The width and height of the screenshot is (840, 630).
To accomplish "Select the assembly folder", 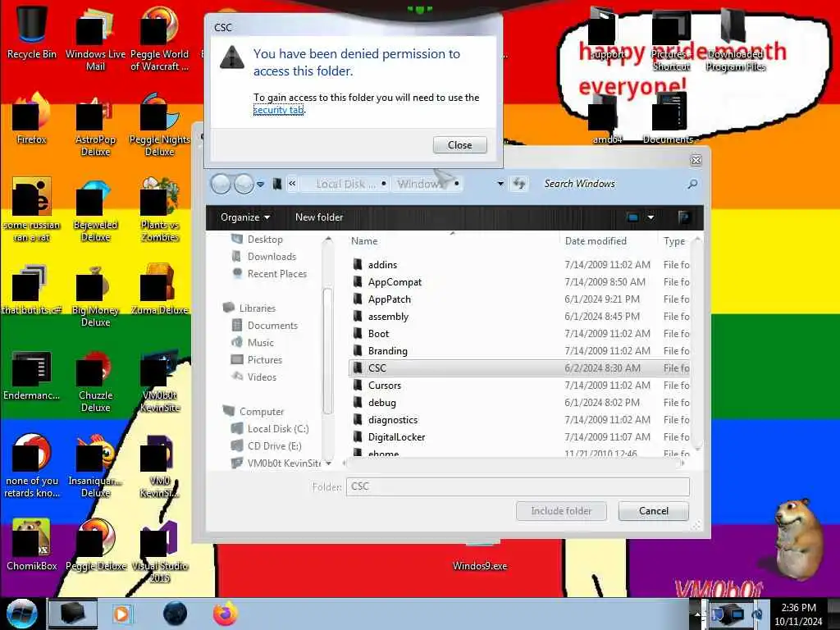I will 519,316.
